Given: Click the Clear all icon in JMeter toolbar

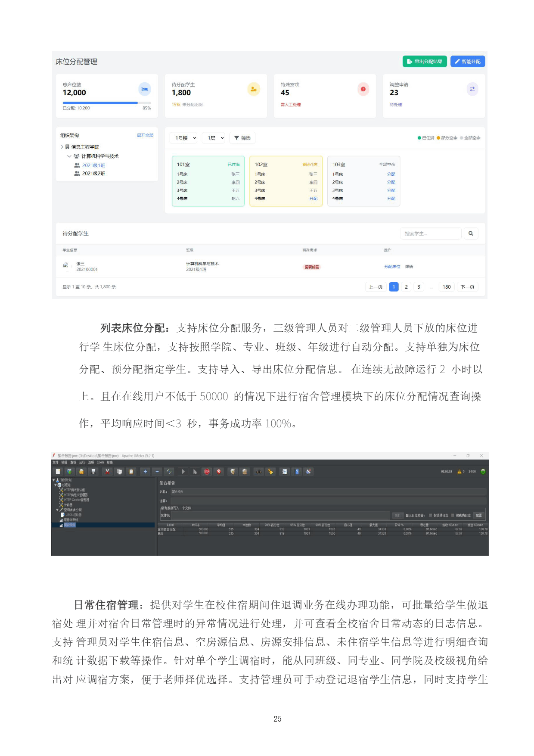Looking at the screenshot, I should tap(245, 471).
